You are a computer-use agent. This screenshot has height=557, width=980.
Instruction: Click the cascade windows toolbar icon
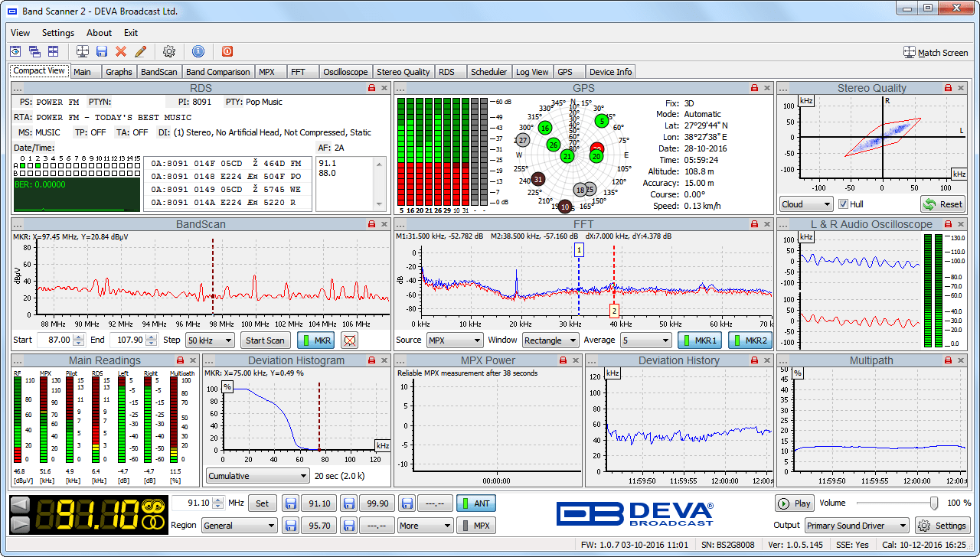34,51
